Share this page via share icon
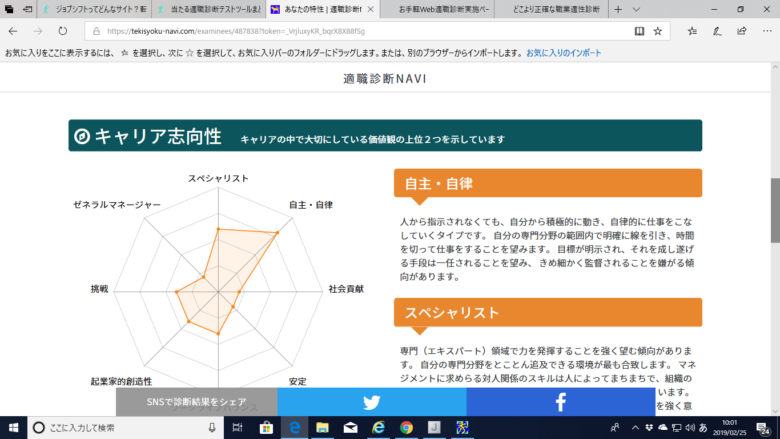 click(x=742, y=31)
